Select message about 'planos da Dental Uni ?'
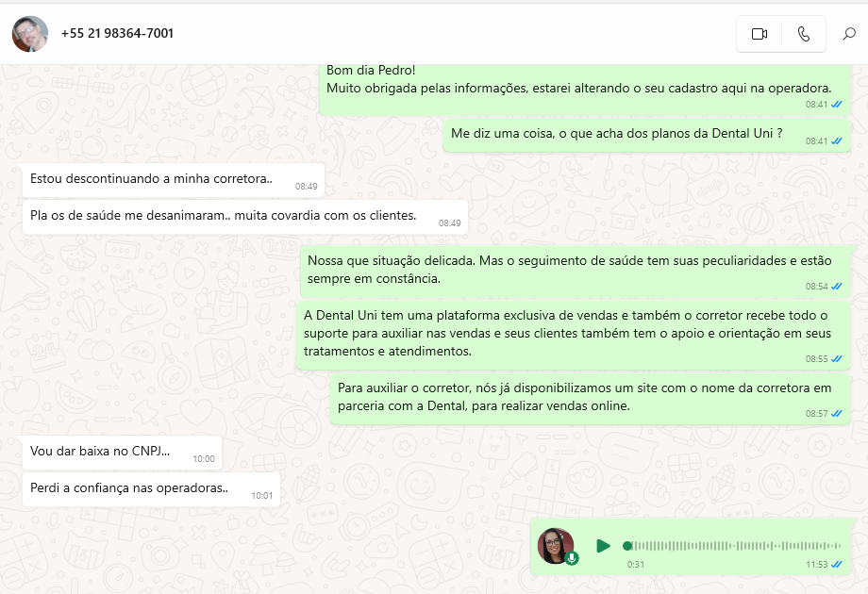868x594 pixels. point(647,135)
